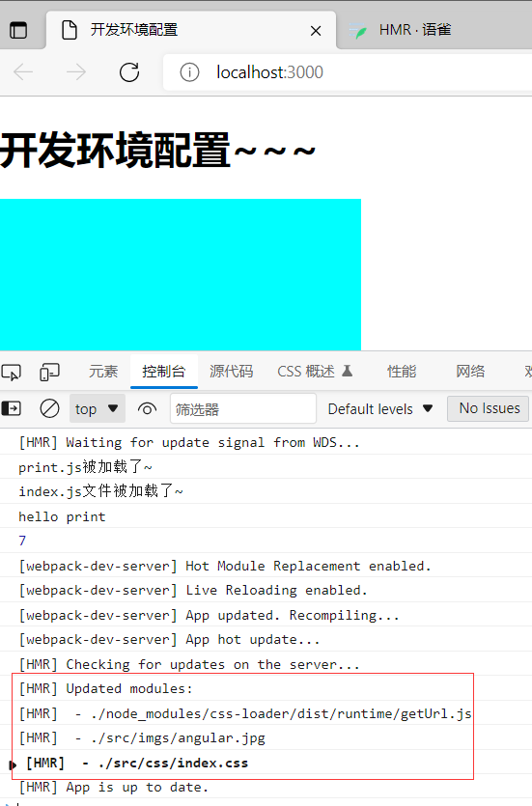Toggle device emulation mode
The width and height of the screenshot is (532, 806).
pos(49,372)
